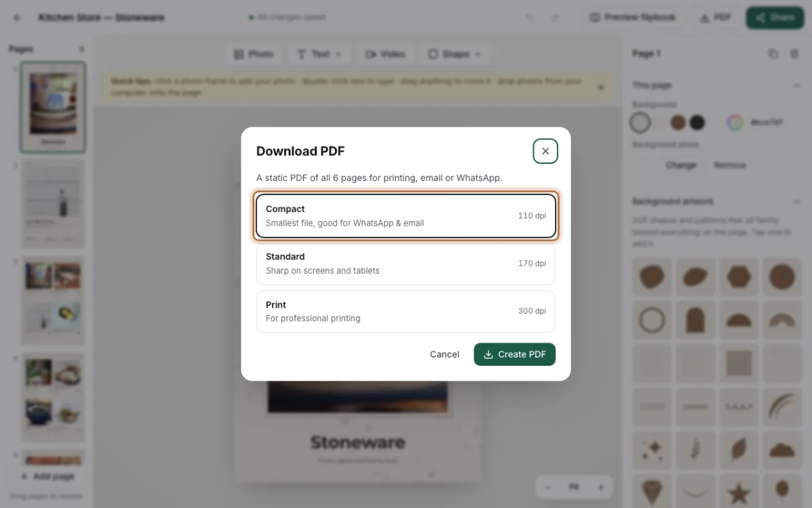This screenshot has width=812, height=508.
Task: Collapse the Background artwork section
Action: tap(796, 201)
